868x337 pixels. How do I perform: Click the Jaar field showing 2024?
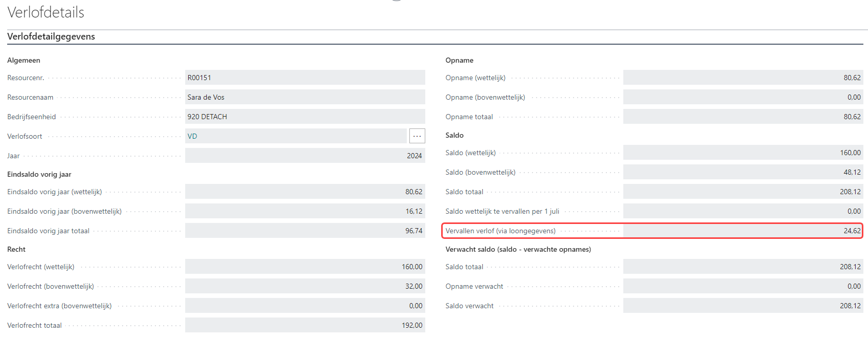(x=305, y=156)
